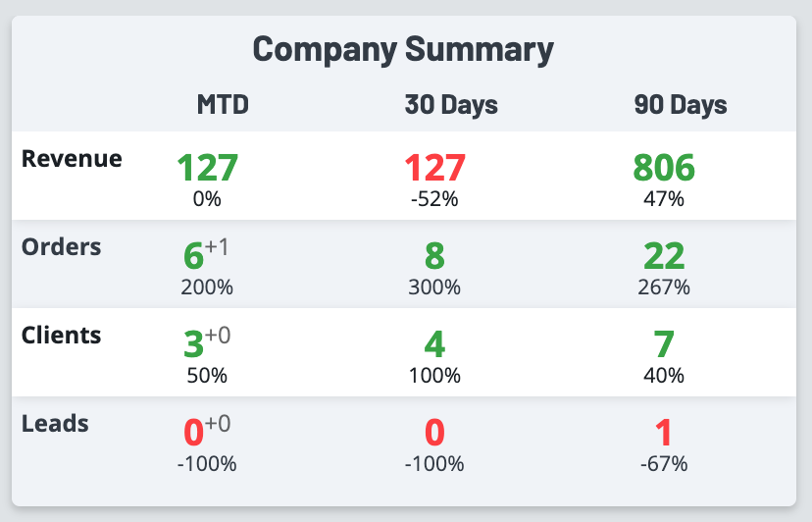Image resolution: width=812 pixels, height=522 pixels.
Task: Click the MTD Orders value 6
Action: click(x=193, y=256)
